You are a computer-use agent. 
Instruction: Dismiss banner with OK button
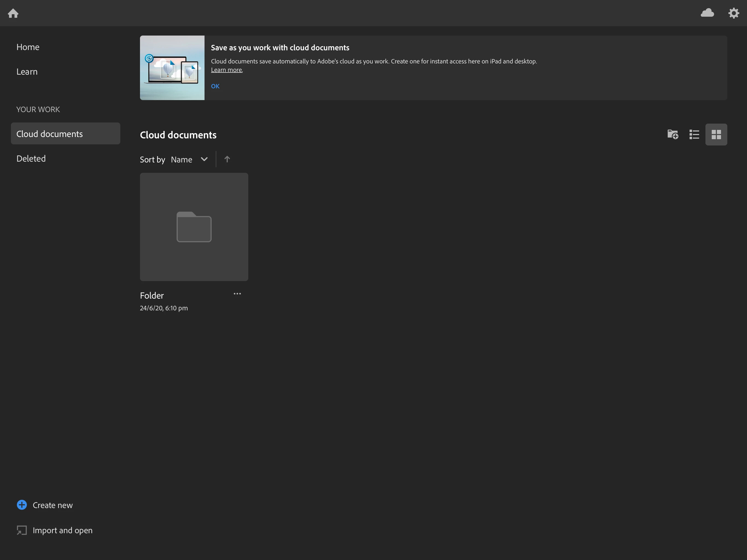(x=215, y=86)
